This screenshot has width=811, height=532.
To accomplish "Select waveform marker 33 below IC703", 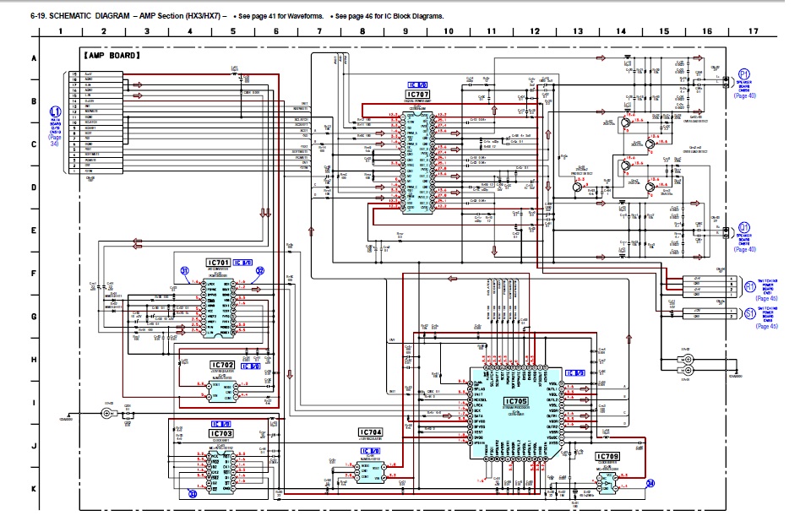I will 192,494.
